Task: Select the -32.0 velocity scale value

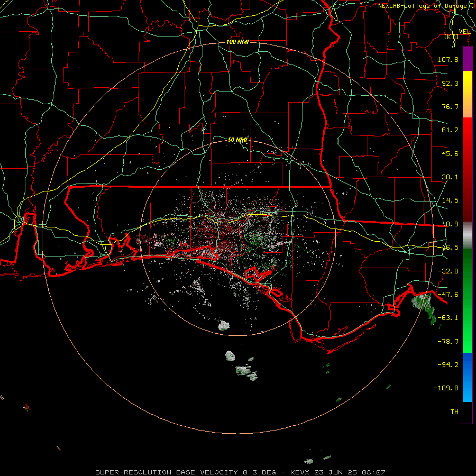Action: [x=448, y=271]
